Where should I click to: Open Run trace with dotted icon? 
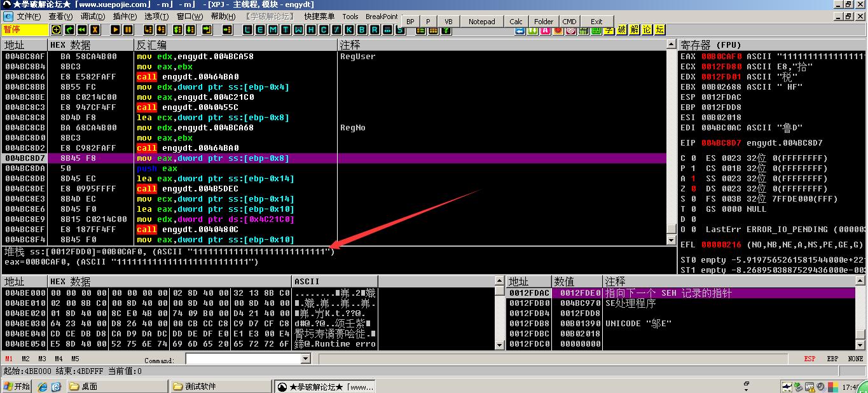coord(387,29)
